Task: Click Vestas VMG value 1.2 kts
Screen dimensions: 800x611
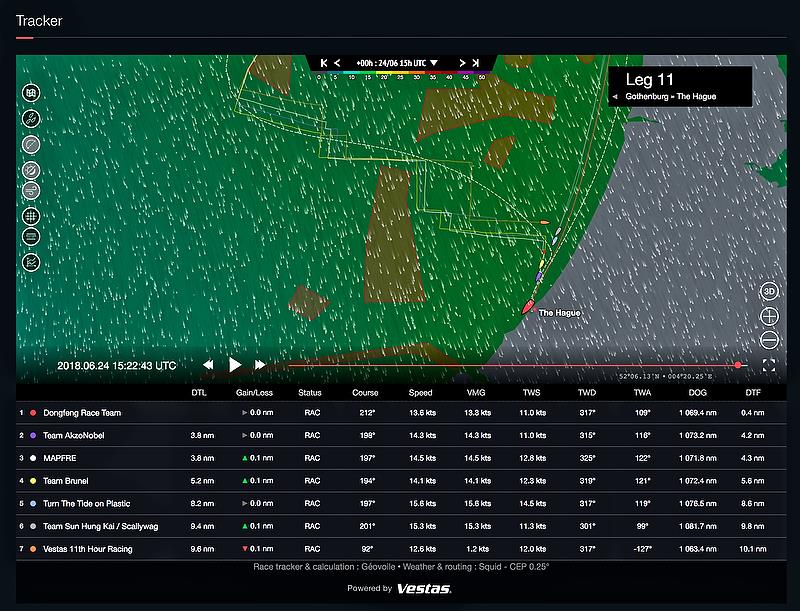Action: pyautogui.click(x=478, y=549)
